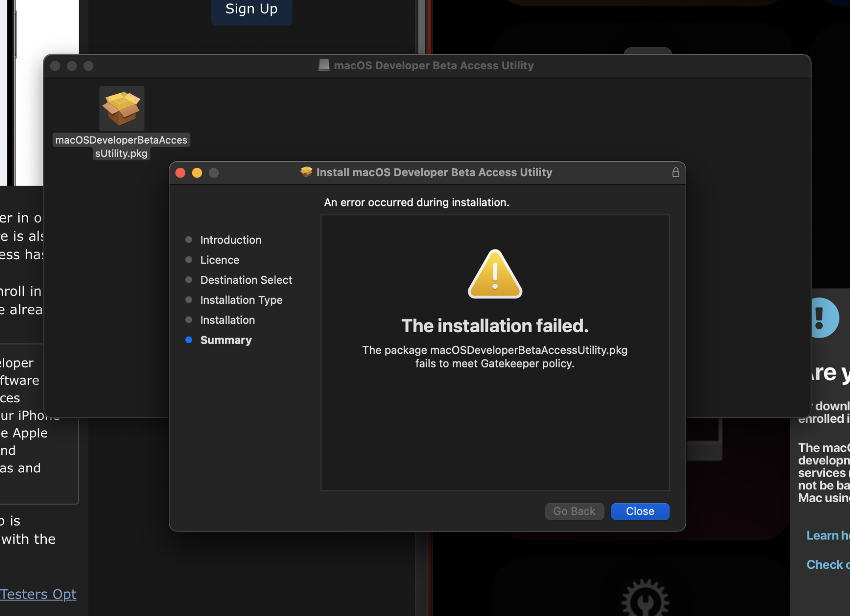Select the Licence step in sidebar

[x=219, y=260]
